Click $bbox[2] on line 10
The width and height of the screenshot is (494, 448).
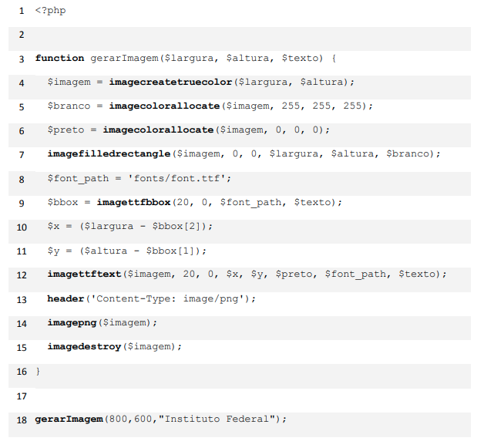tap(179, 227)
